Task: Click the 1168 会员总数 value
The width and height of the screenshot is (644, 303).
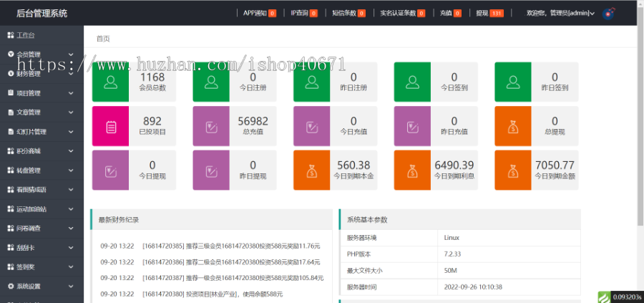Action: click(152, 77)
